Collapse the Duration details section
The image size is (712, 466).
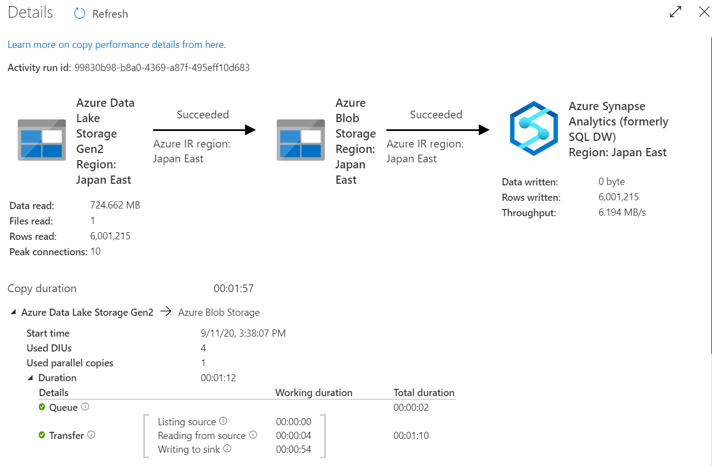(x=30, y=377)
